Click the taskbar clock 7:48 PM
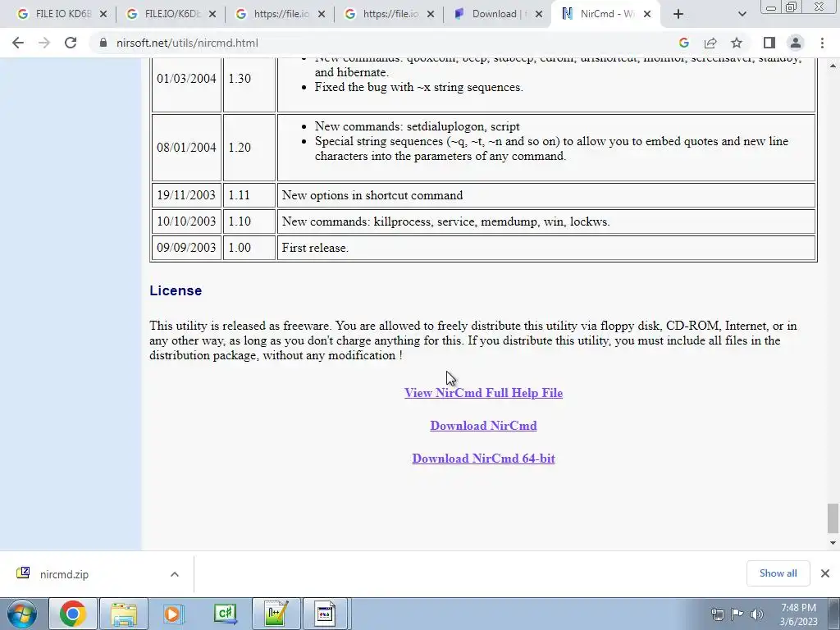Viewport: 840px width, 630px height. coord(798,614)
